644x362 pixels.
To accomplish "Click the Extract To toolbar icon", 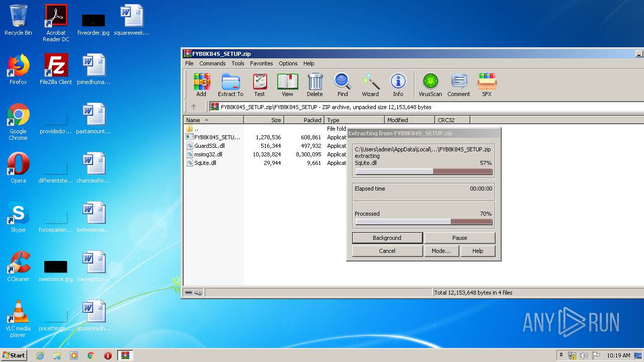I will (x=230, y=84).
